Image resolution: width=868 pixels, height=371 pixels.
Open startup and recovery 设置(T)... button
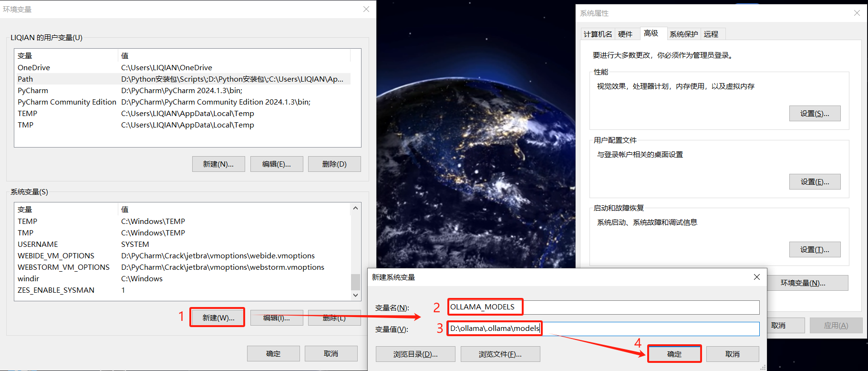coord(815,249)
